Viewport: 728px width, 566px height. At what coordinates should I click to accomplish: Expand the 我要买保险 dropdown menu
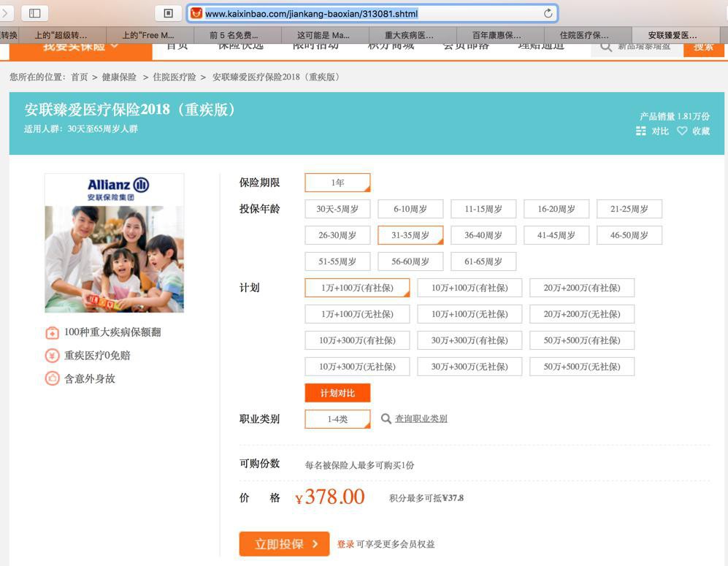coord(80,50)
